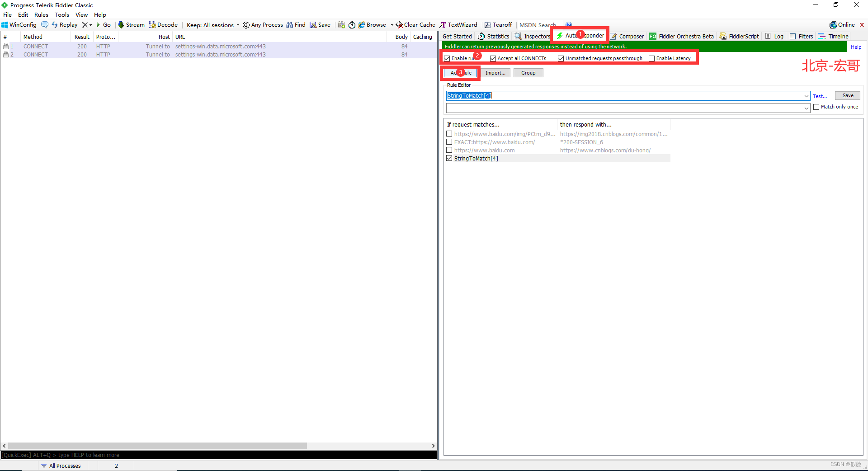Open the Inspectors tab
This screenshot has height=471, width=868.
pyautogui.click(x=532, y=36)
